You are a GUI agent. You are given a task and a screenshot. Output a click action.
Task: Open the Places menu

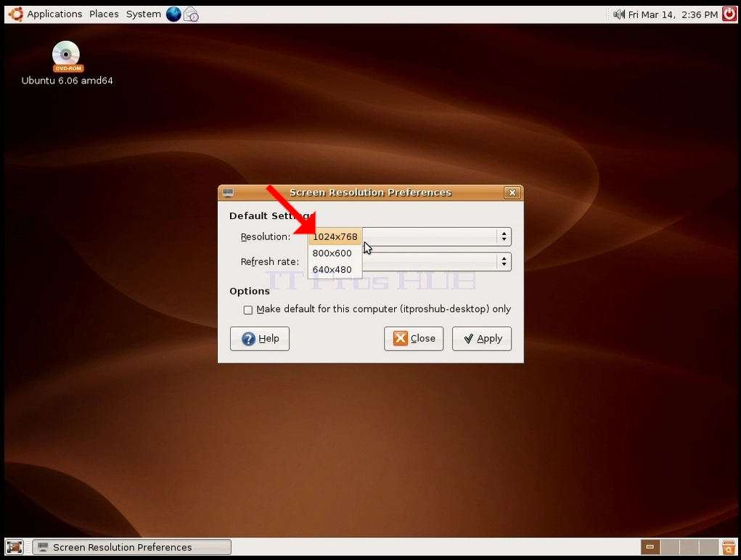pos(104,15)
